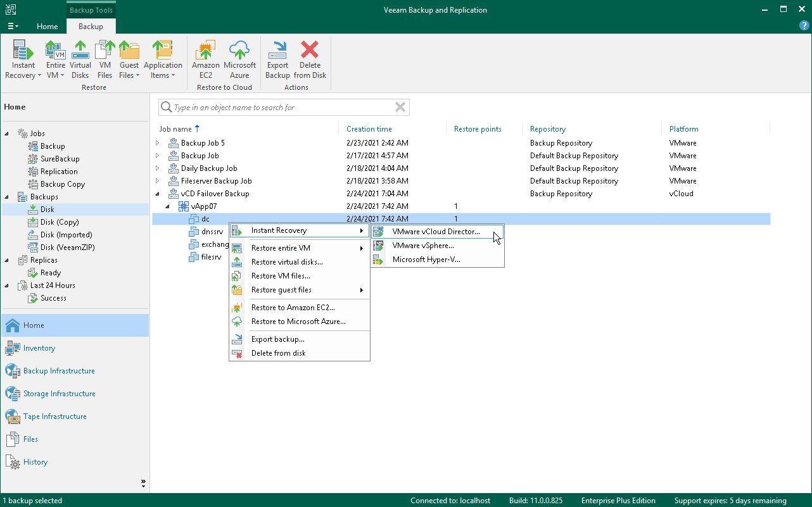812x507 pixels.
Task: Open the Backup Infrastructure view
Action: (59, 371)
